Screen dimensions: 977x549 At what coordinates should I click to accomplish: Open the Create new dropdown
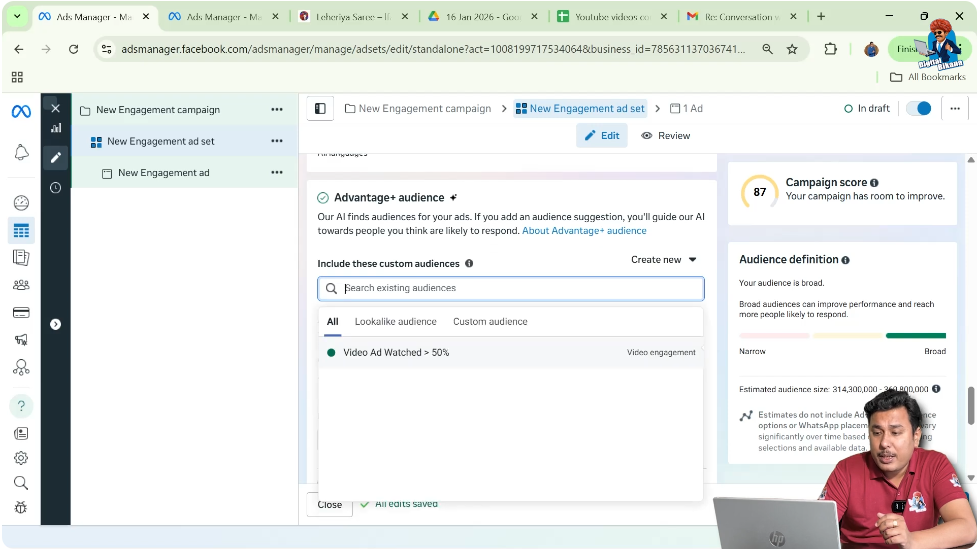[664, 260]
